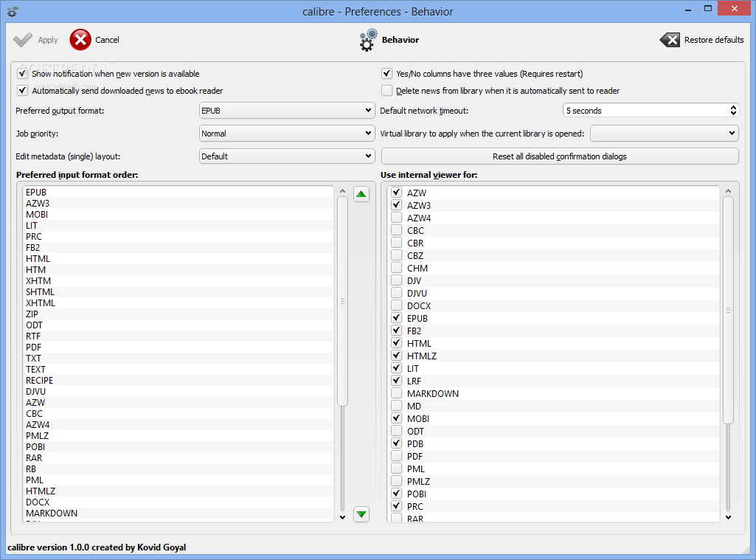Click input format list scroll up arrow
Viewport: 756px width, 560px height.
tap(343, 191)
